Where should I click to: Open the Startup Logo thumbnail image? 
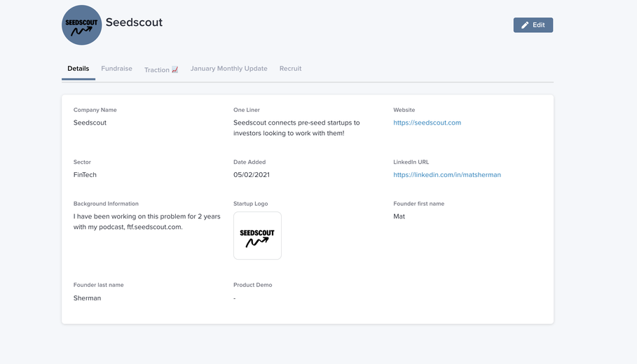click(257, 235)
